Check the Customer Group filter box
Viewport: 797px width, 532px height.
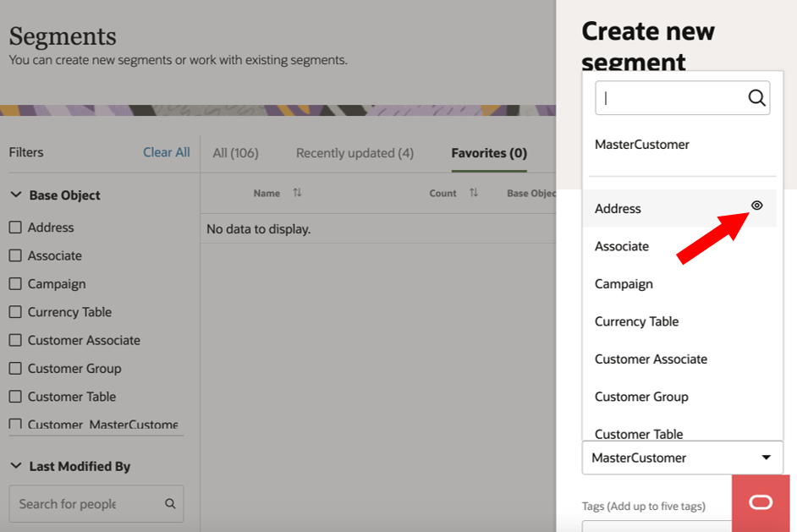(x=15, y=369)
